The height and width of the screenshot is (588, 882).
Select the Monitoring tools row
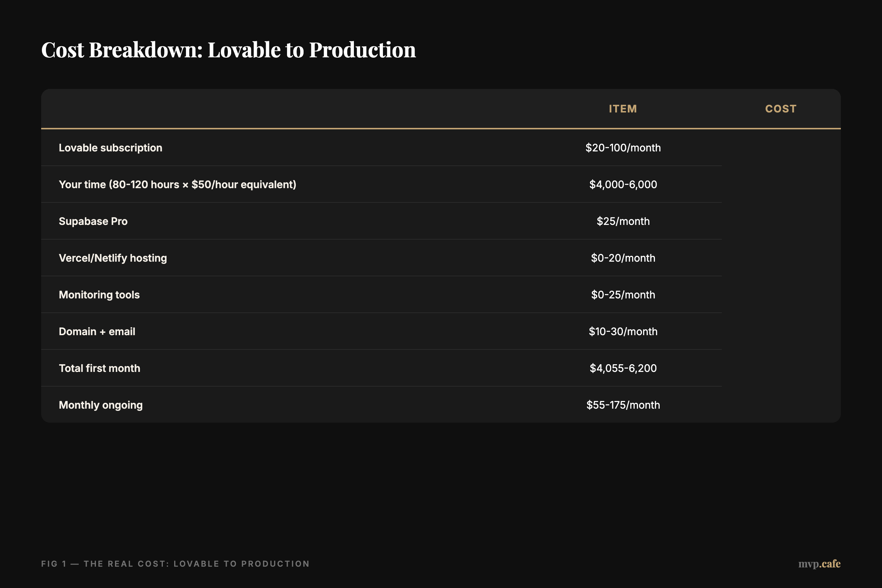click(99, 294)
